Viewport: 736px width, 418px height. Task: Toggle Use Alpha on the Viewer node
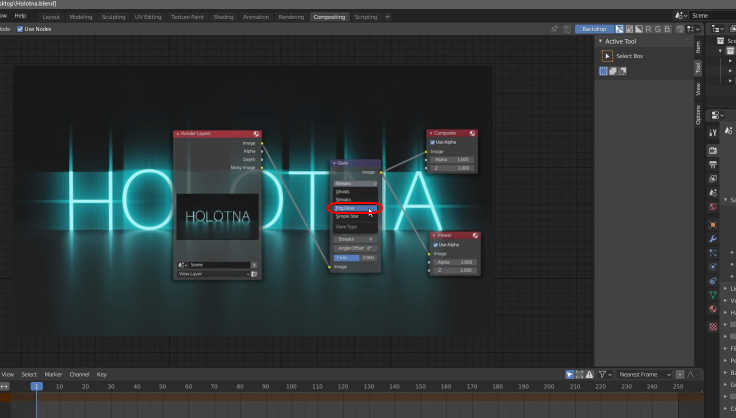435,245
